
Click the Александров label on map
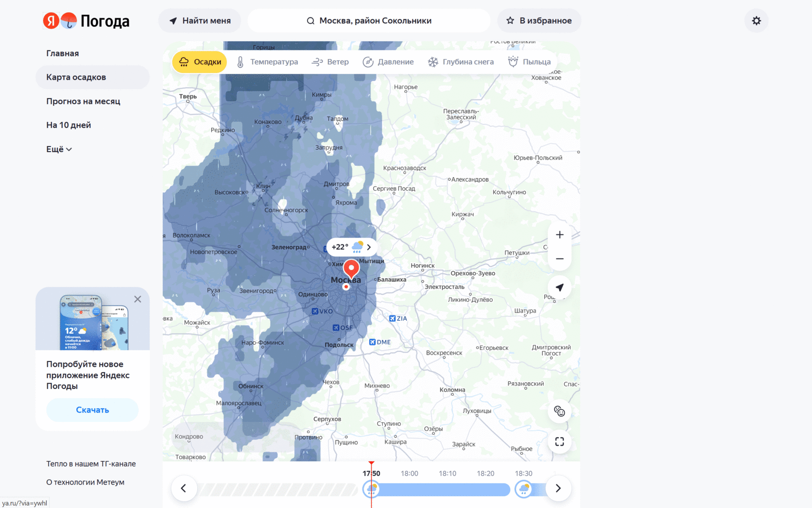point(470,179)
